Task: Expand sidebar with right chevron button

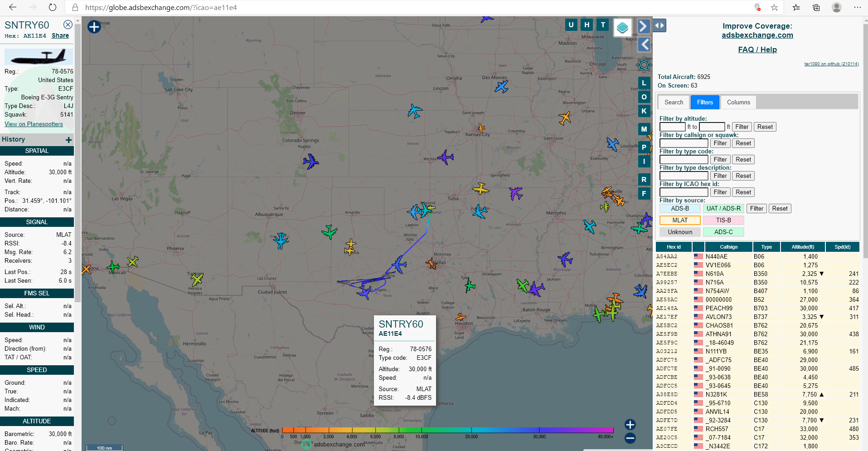Action: coord(643,26)
